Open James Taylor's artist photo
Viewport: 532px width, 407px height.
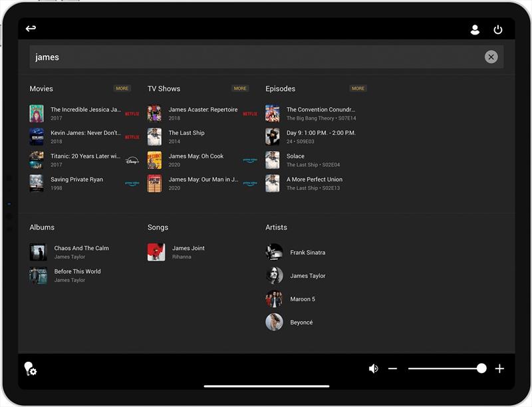pos(274,275)
